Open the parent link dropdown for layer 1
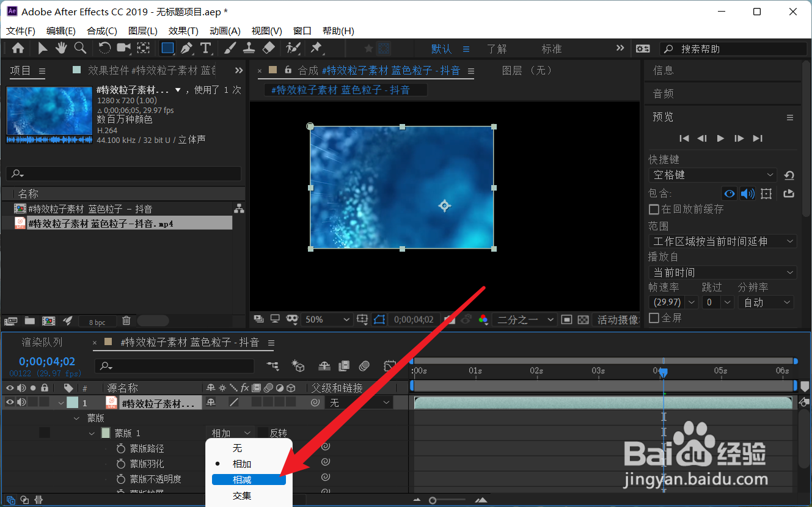The height and width of the screenshot is (507, 812). click(359, 403)
